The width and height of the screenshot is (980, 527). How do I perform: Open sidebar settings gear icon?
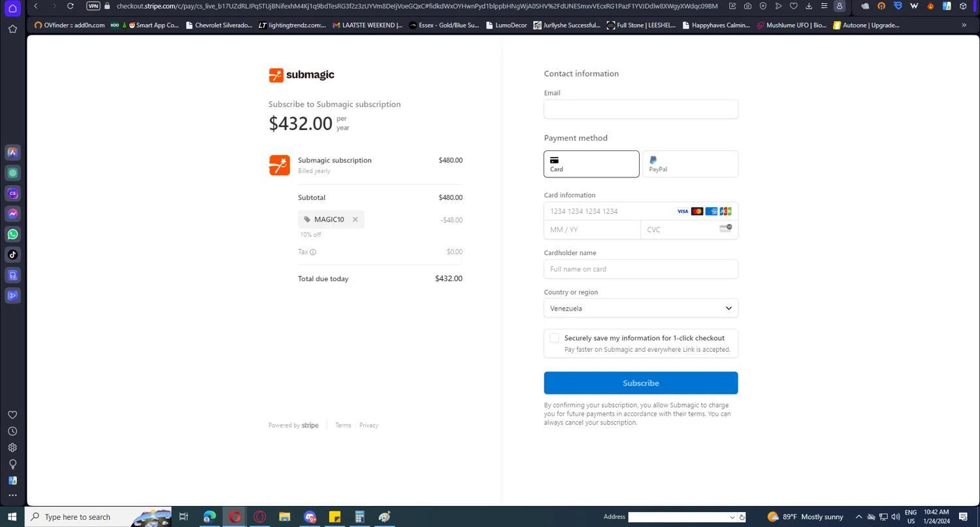point(12,448)
